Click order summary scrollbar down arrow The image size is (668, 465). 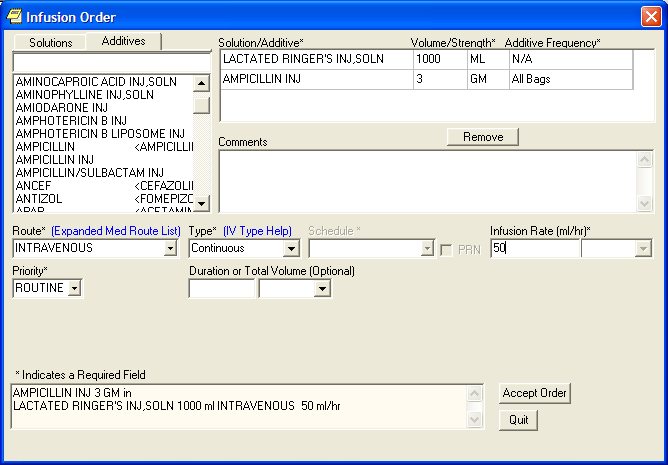click(x=475, y=419)
